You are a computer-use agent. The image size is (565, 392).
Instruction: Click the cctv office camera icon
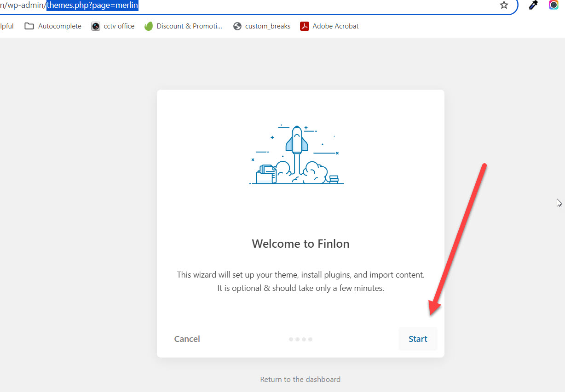pyautogui.click(x=96, y=26)
